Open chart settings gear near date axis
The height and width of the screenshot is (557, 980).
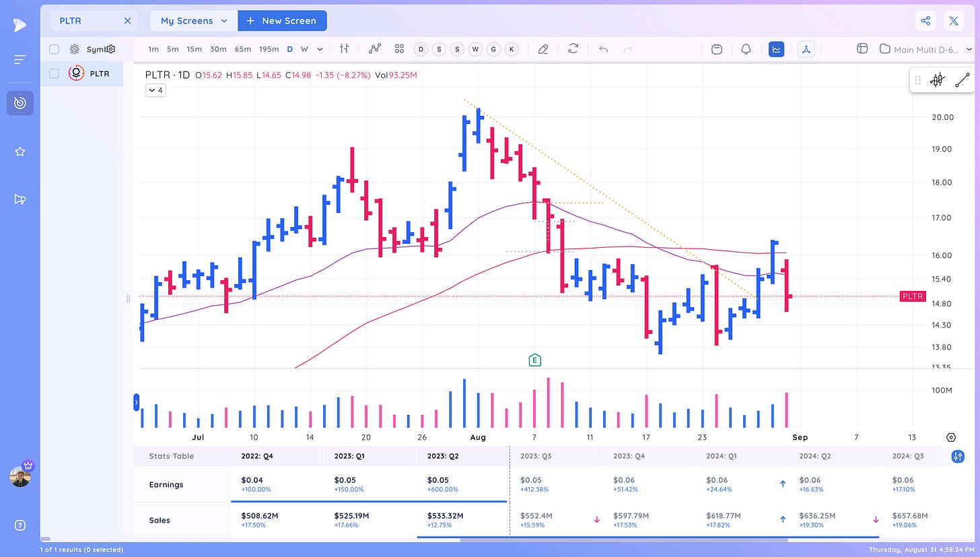coord(951,437)
